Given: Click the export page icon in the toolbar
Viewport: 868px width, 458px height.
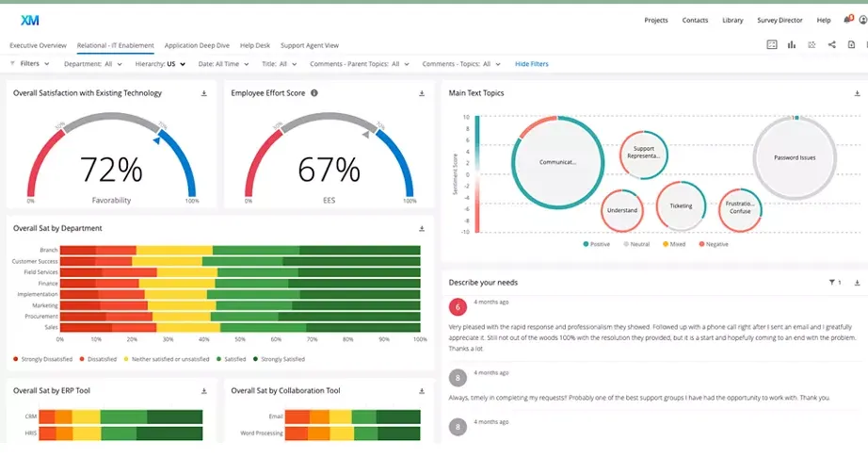Looking at the screenshot, I should point(852,44).
